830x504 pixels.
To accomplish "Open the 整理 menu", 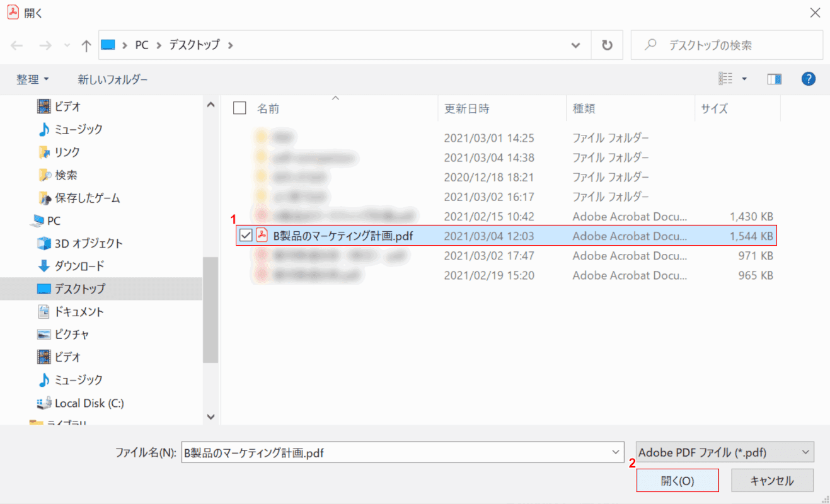I will [33, 79].
